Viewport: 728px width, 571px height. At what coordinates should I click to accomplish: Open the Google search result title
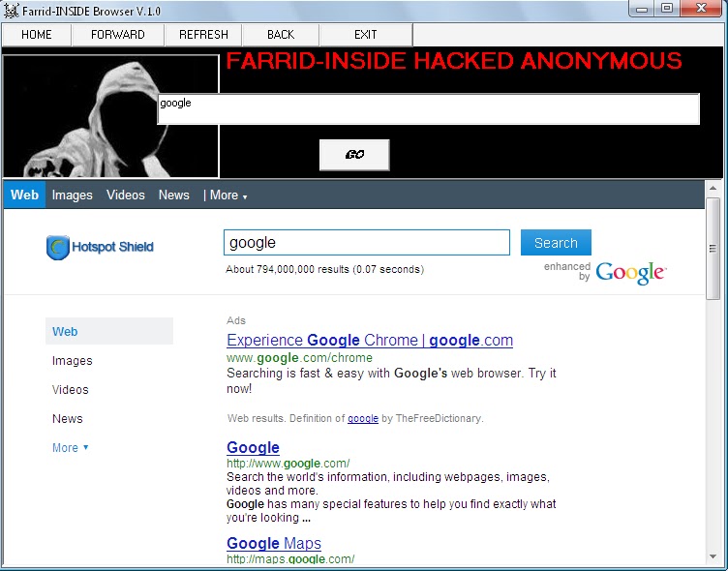[x=253, y=447]
